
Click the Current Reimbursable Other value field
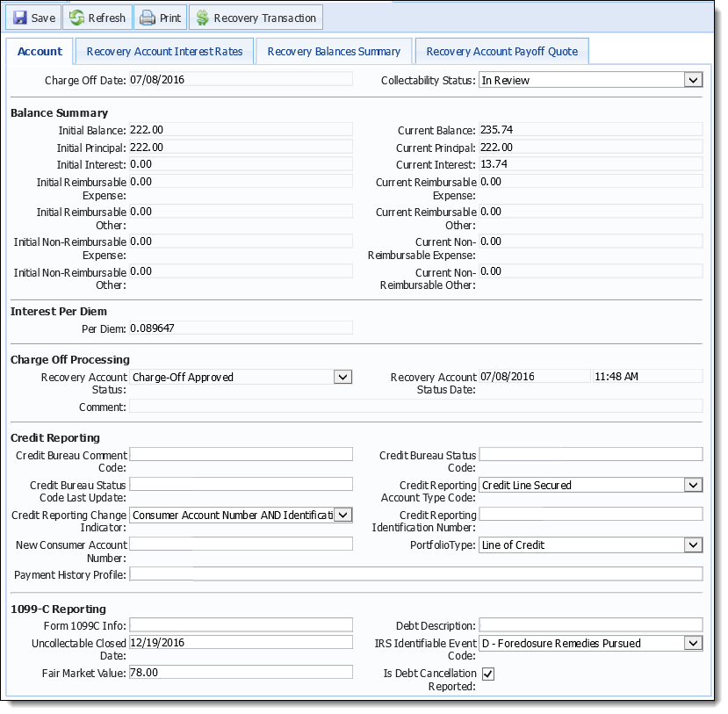(x=591, y=211)
